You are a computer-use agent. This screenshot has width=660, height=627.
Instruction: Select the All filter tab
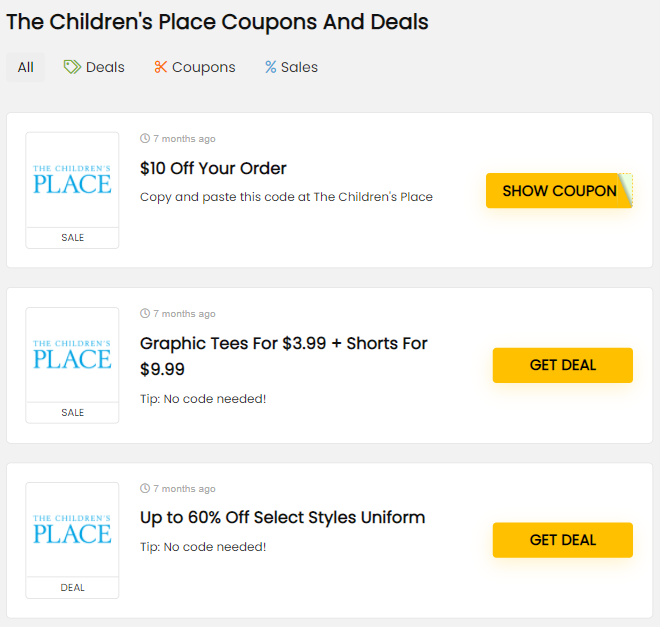25,67
